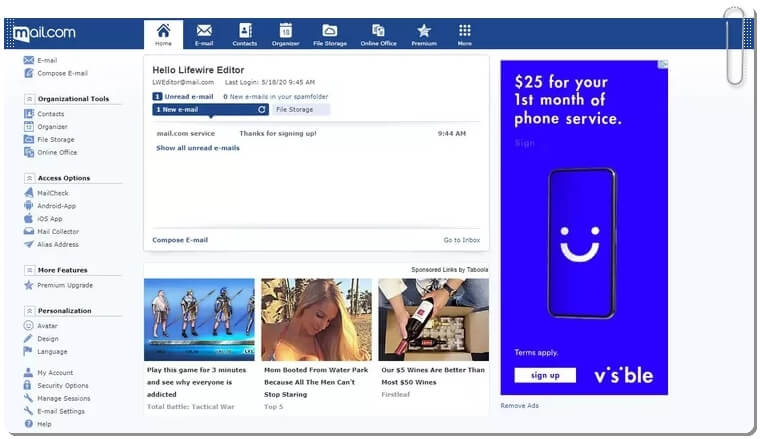Open the New e-mails in spamfolder link
The image size is (760, 439).
275,96
